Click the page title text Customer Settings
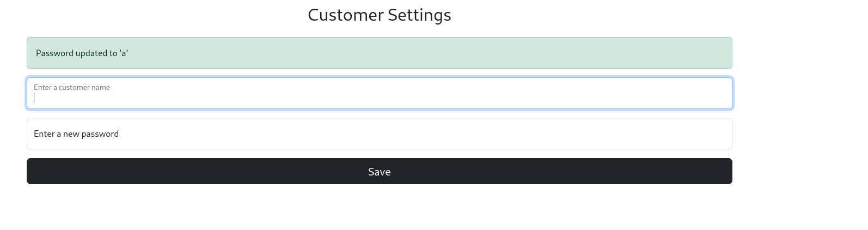The height and width of the screenshot is (230, 868). pyautogui.click(x=380, y=15)
